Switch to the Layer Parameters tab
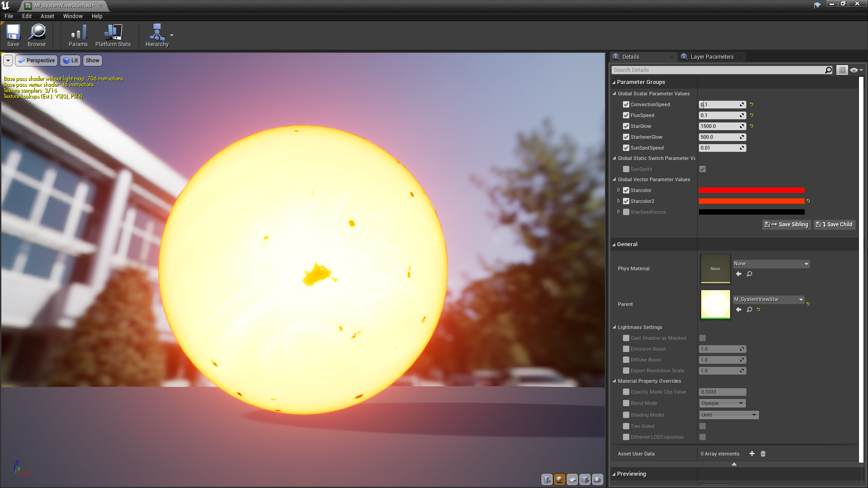Screen dimensions: 868x488 click(711, 57)
